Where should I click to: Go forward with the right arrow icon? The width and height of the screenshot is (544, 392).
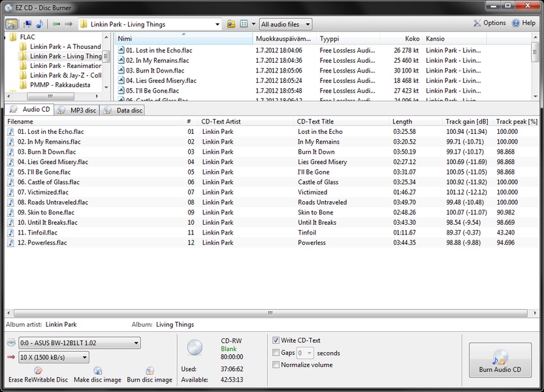coord(68,24)
